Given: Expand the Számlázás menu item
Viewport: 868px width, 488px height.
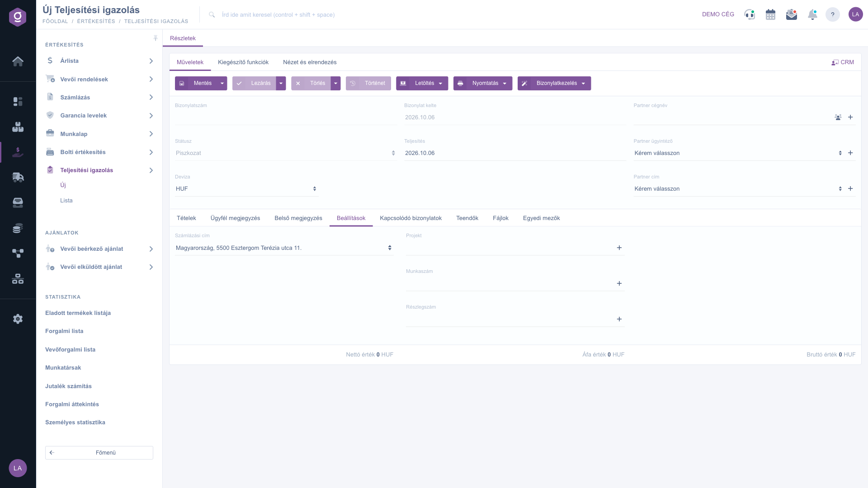Looking at the screenshot, I should (99, 98).
